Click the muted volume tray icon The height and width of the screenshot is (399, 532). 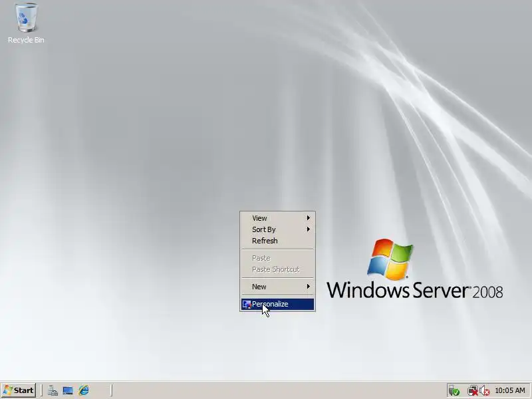(x=485, y=391)
